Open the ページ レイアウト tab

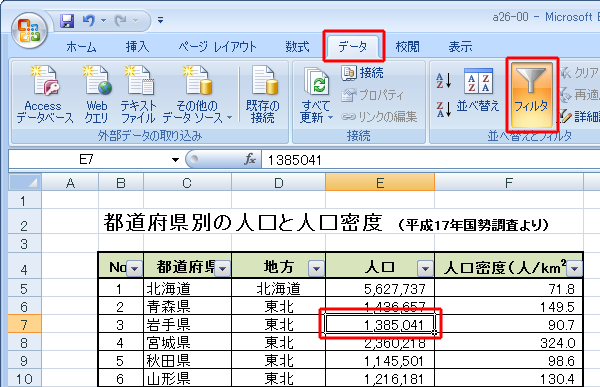coord(217,47)
